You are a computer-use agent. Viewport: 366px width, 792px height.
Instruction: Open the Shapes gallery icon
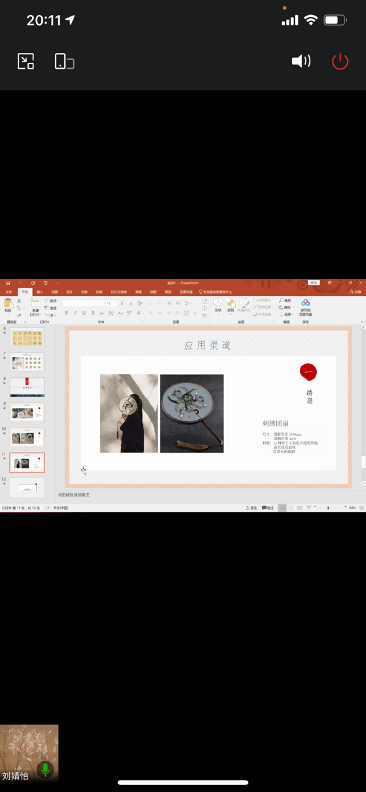pyautogui.click(x=218, y=305)
